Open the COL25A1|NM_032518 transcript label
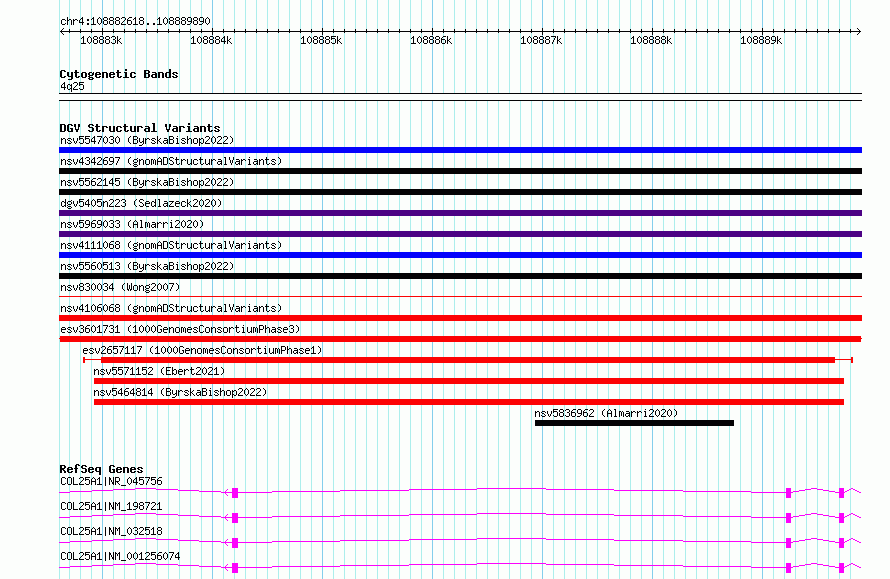Viewport: 890px width, 579px height. coord(111,531)
